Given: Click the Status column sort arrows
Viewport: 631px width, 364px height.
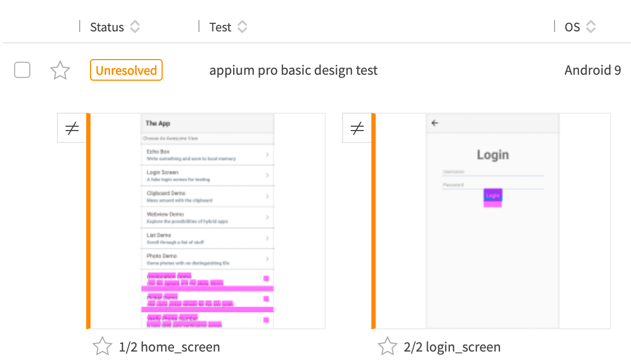Looking at the screenshot, I should click(134, 27).
